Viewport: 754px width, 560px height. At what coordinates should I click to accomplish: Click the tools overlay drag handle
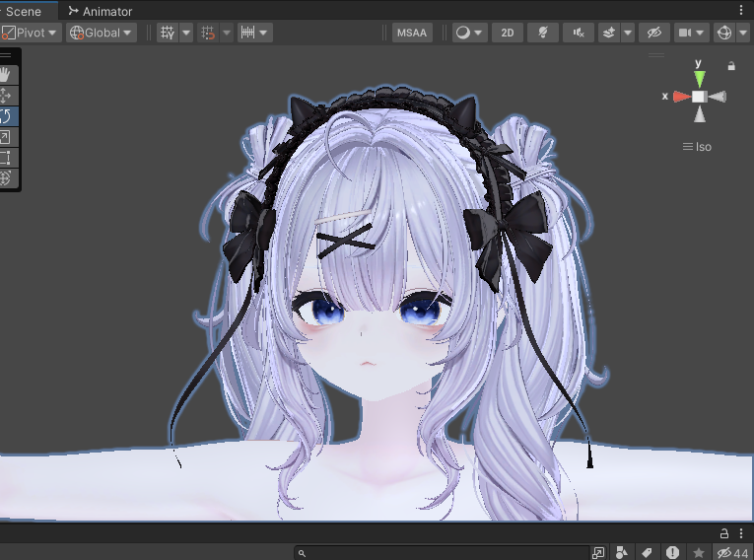coord(6,55)
